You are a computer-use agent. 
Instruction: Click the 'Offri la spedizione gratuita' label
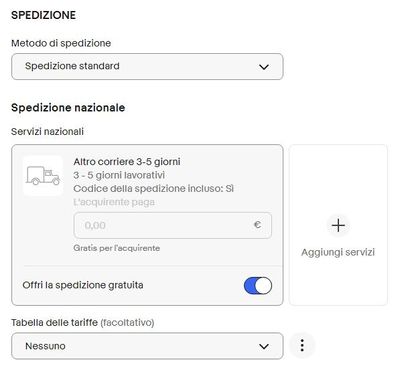(83, 285)
